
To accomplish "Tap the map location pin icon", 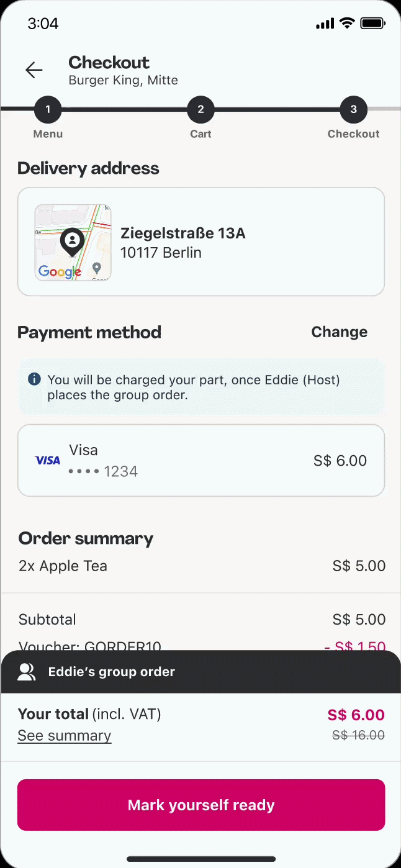I will 73,243.
